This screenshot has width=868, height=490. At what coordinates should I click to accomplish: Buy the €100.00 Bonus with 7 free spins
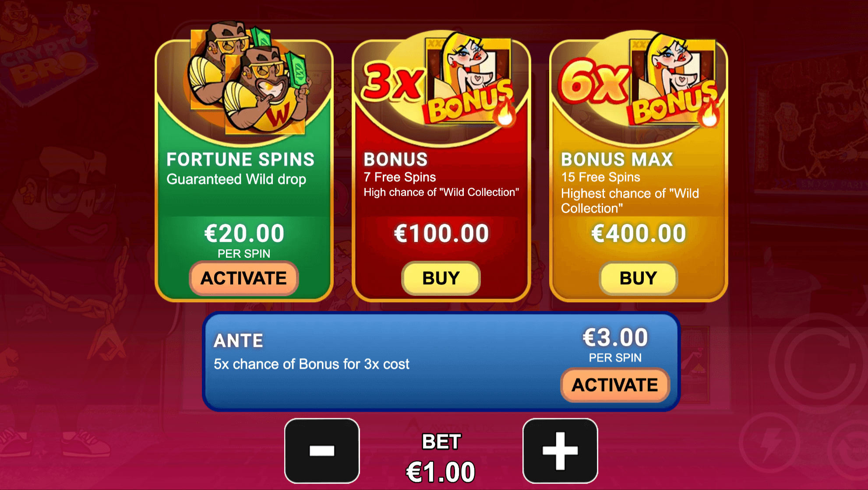pyautogui.click(x=441, y=278)
